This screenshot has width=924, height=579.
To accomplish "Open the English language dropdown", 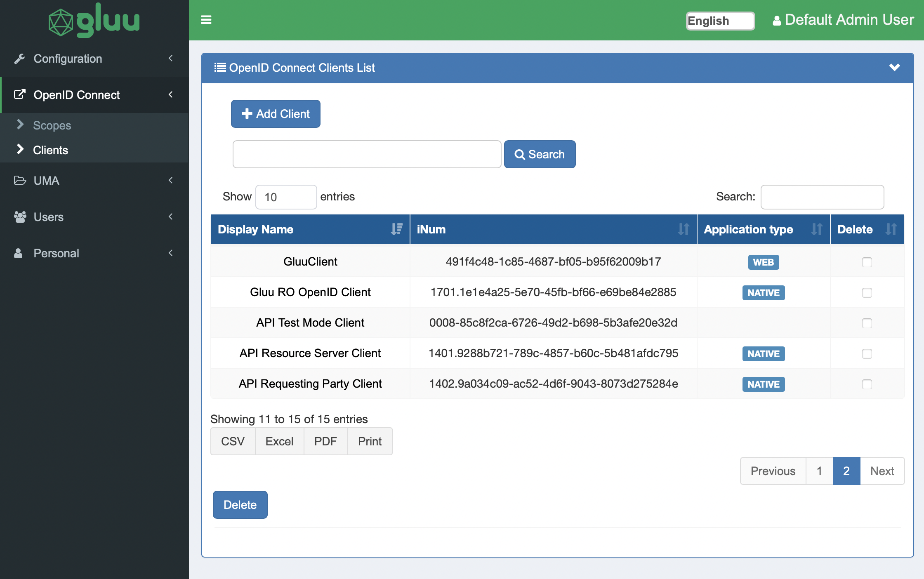I will click(x=720, y=21).
